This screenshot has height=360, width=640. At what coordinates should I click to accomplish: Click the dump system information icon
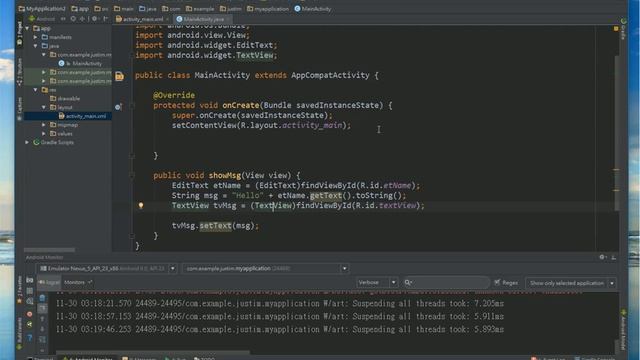click(x=30, y=301)
